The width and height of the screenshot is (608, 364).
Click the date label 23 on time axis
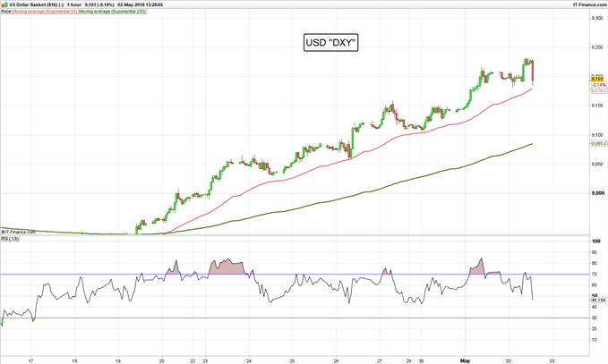pyautogui.click(x=206, y=361)
